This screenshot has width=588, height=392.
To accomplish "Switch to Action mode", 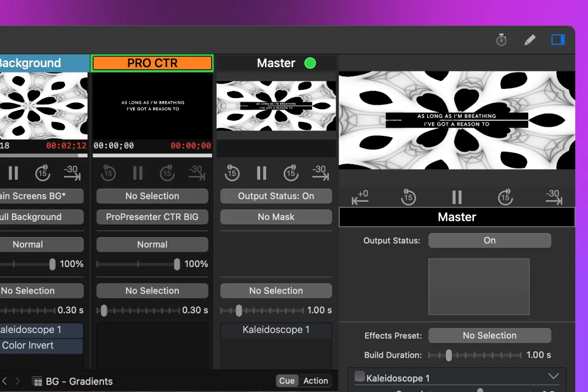I will coord(316,381).
